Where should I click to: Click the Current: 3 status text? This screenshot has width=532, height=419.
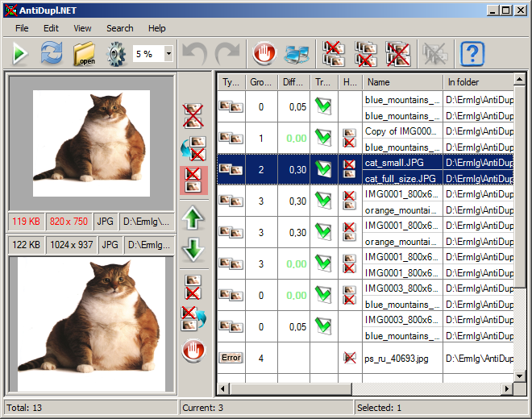tap(202, 408)
